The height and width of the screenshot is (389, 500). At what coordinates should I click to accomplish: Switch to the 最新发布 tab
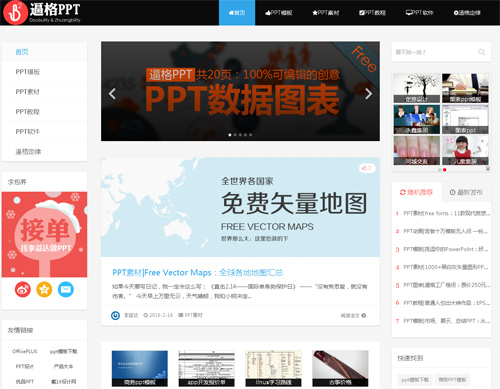click(466, 192)
